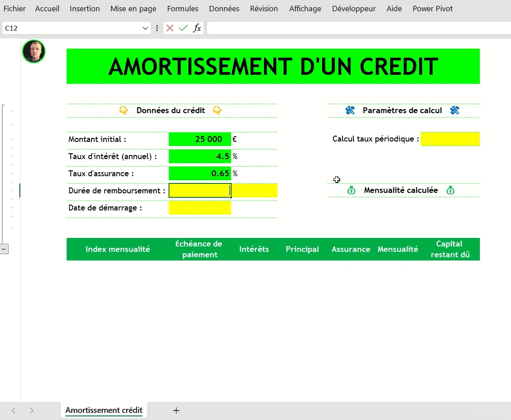Click the 'Mensualité' column header
511x420 pixels.
click(398, 249)
